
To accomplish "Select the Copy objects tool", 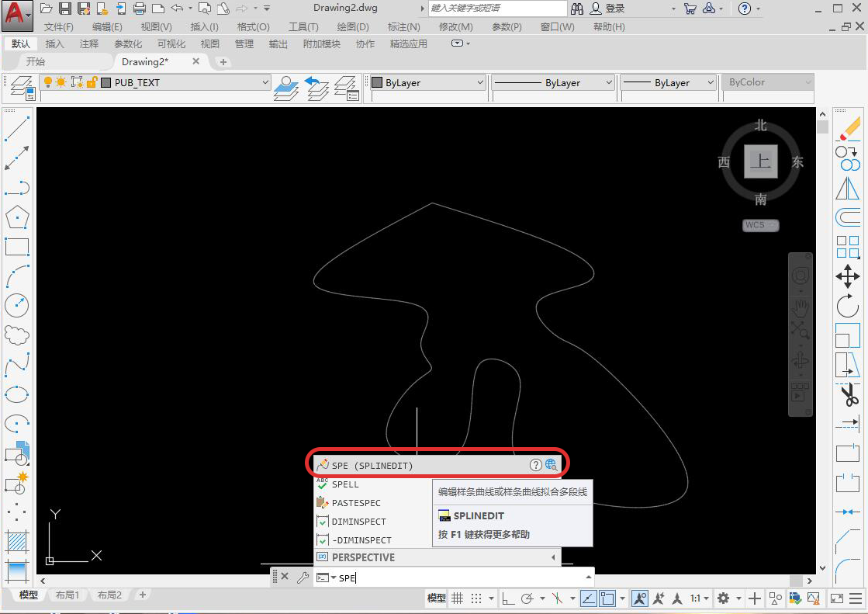I will (848, 158).
